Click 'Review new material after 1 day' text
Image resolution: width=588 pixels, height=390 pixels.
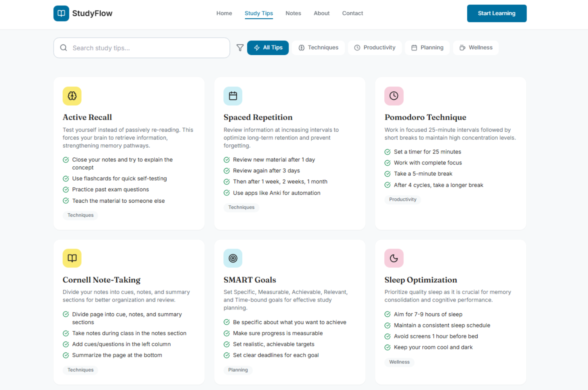tap(274, 160)
